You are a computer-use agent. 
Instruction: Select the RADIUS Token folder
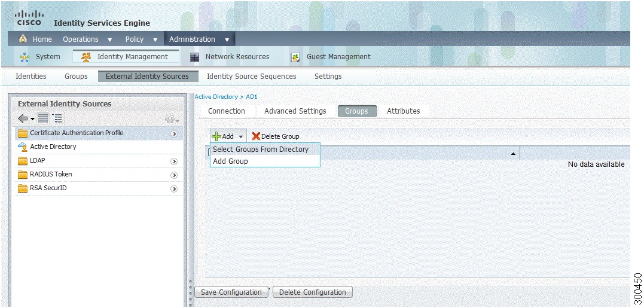(99, 174)
